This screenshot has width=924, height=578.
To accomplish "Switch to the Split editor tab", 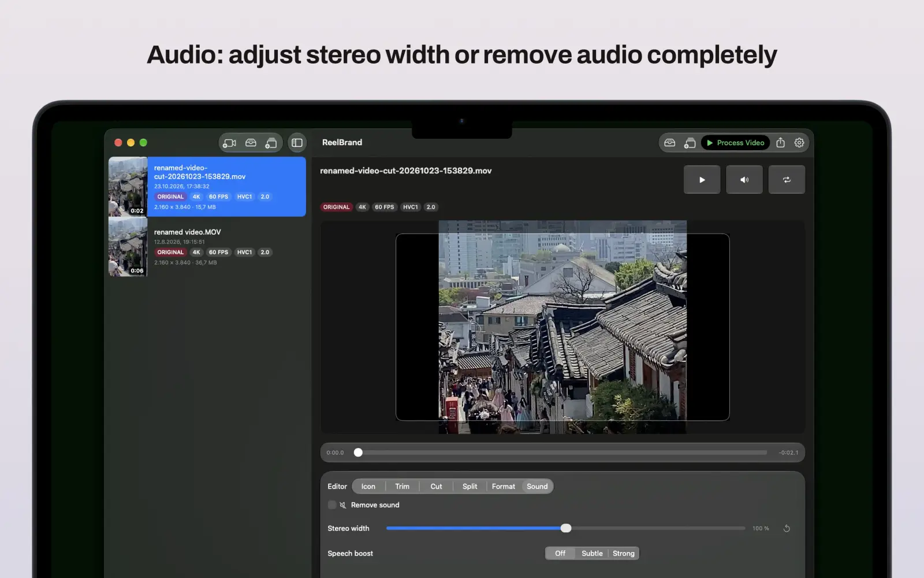I will pos(470,487).
